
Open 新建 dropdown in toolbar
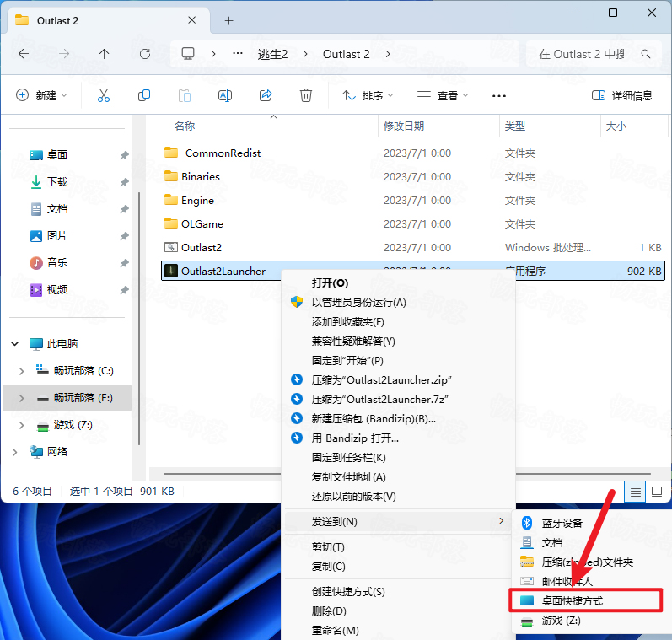point(41,95)
